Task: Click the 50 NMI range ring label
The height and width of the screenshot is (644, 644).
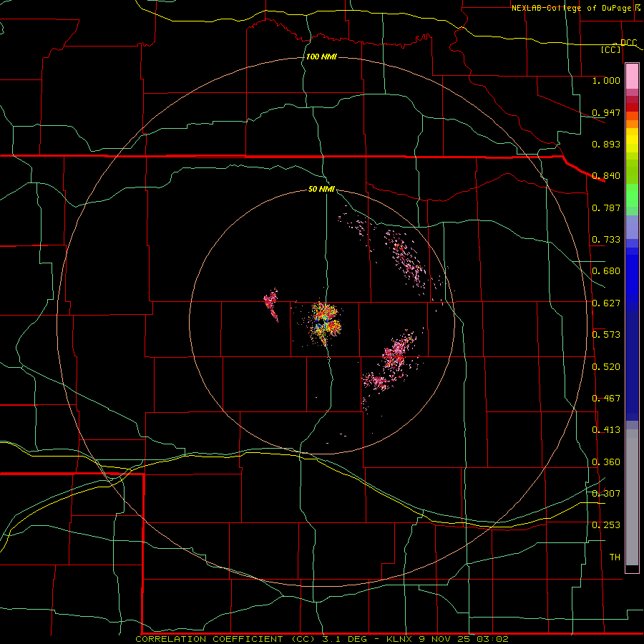Action: pyautogui.click(x=321, y=189)
